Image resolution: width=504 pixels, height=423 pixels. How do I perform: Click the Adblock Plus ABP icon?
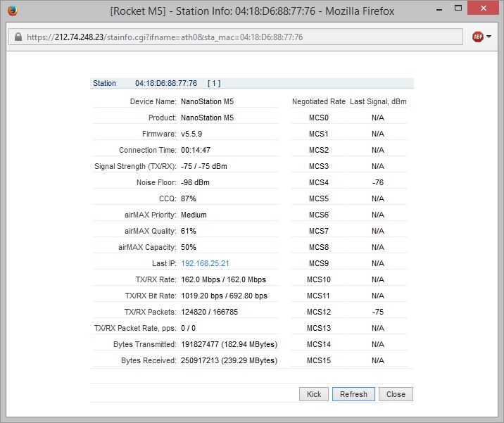click(478, 37)
